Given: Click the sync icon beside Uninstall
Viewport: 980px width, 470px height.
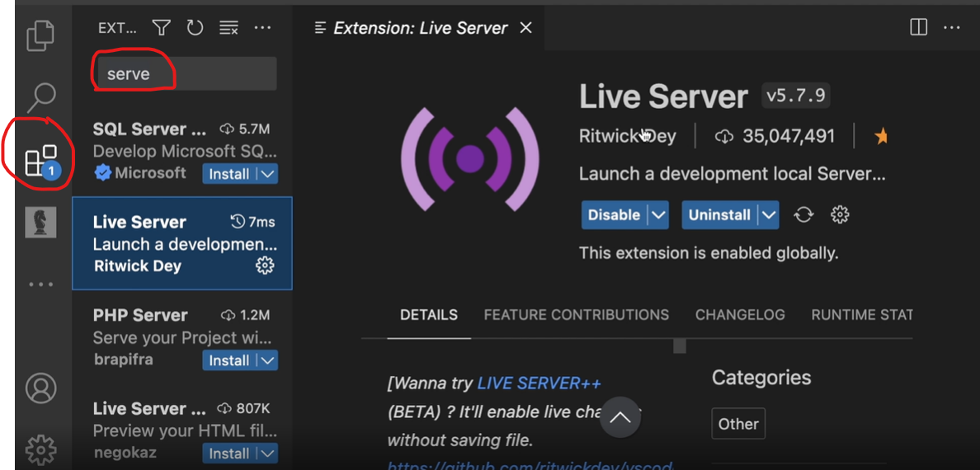Looking at the screenshot, I should point(803,215).
